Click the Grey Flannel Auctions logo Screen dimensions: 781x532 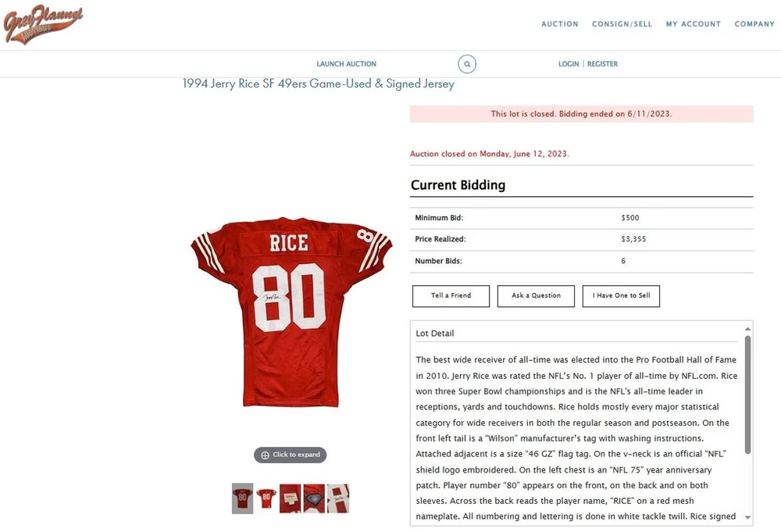tap(44, 24)
